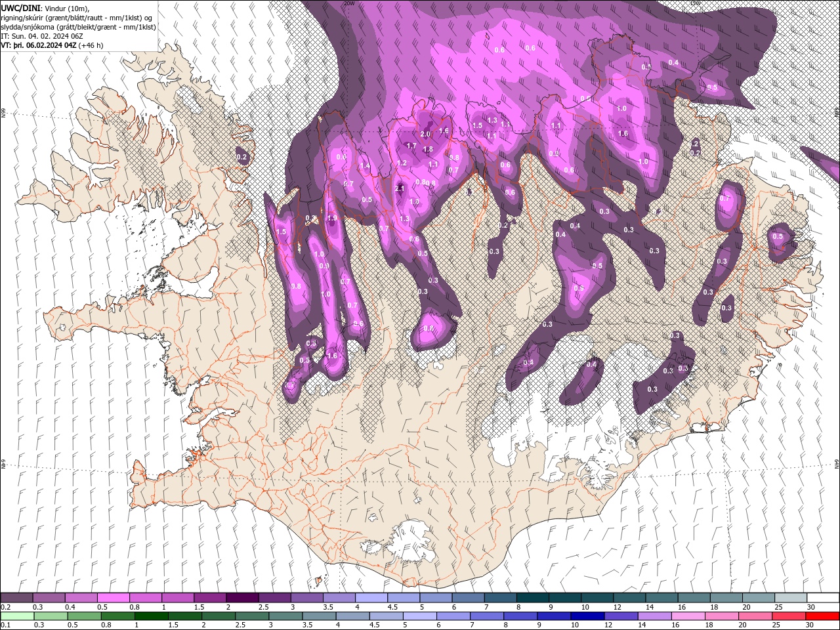Click the bright pink 0.5 snow legend swatch
Image resolution: width=840 pixels, height=630 pixels.
pyautogui.click(x=114, y=598)
